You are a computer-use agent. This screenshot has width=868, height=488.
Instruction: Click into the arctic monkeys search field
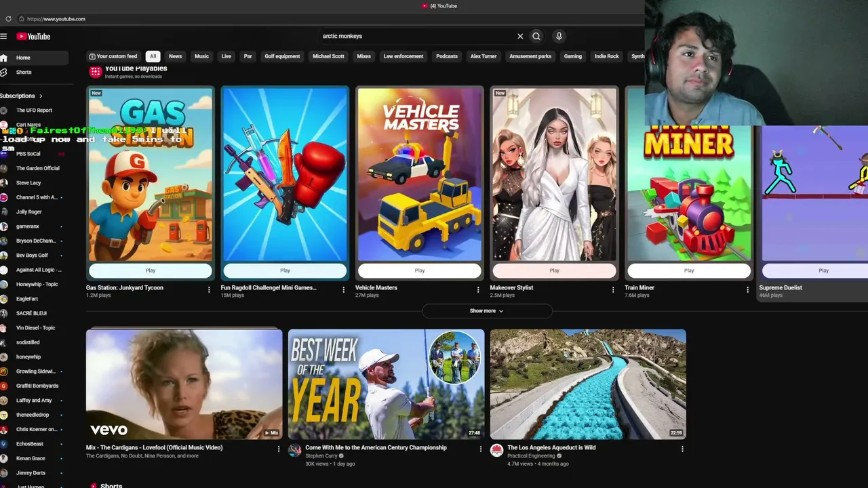click(415, 37)
